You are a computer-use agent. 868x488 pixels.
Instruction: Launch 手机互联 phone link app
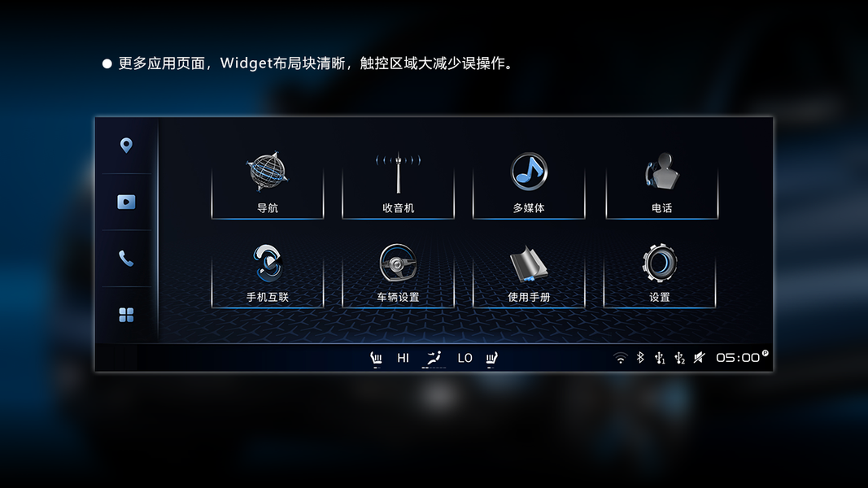[x=268, y=274]
